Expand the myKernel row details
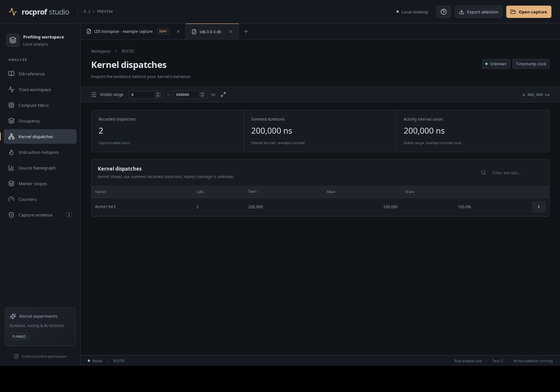This screenshot has height=392, width=560. [538, 207]
